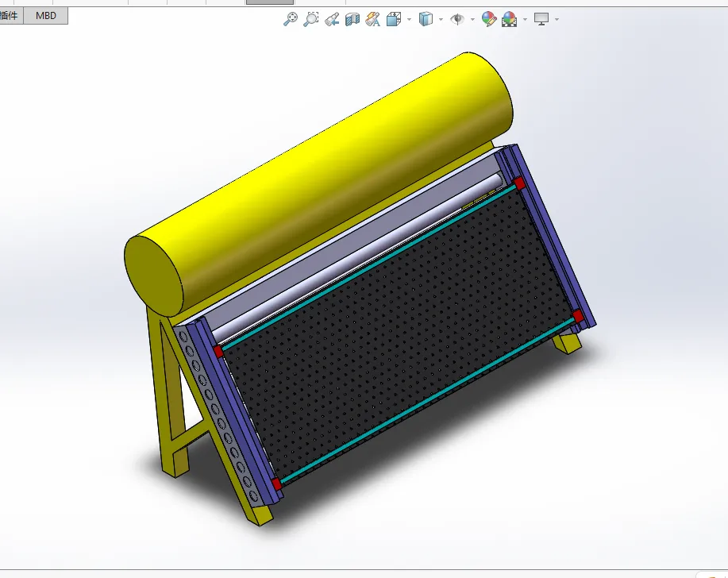Image resolution: width=728 pixels, height=578 pixels.
Task: Expand the Hide/Show Items dropdown arrow
Action: (x=472, y=20)
